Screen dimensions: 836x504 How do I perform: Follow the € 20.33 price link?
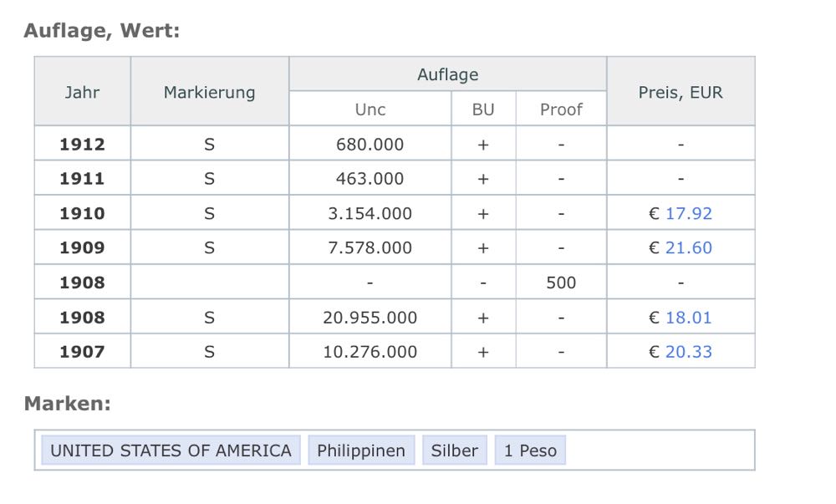[688, 352]
